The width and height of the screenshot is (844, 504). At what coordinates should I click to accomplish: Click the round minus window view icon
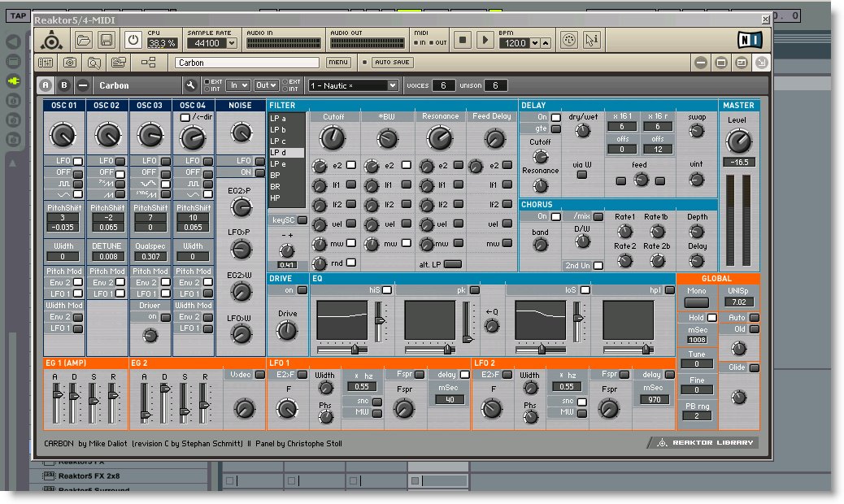point(701,63)
